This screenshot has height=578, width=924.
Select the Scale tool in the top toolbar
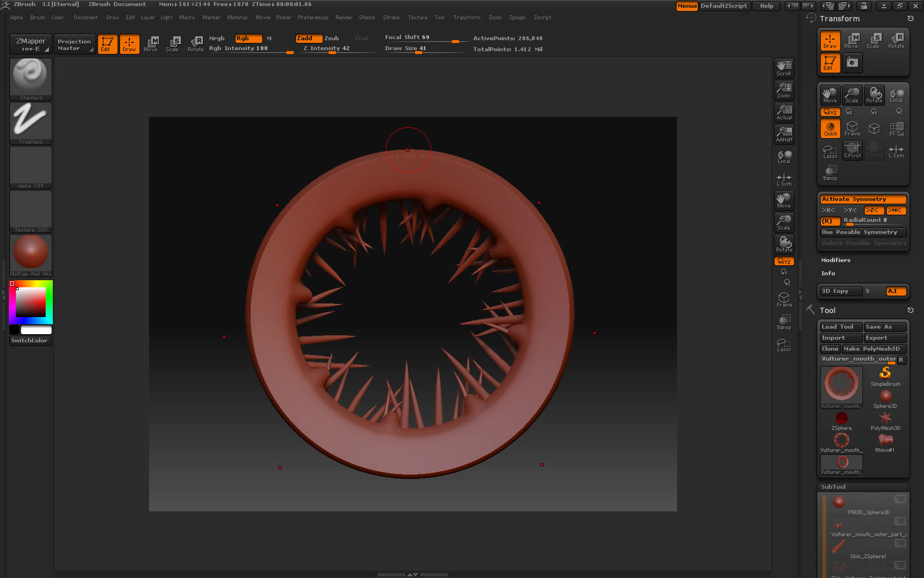(x=173, y=44)
